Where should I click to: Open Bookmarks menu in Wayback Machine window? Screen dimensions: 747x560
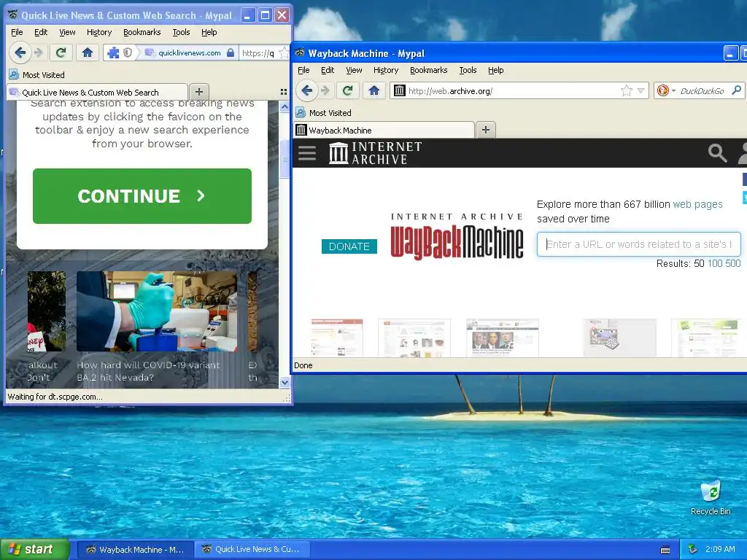click(429, 70)
